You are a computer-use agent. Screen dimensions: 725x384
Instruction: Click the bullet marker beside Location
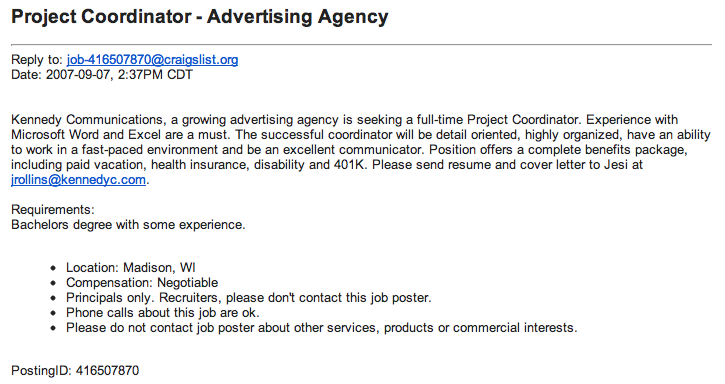click(x=54, y=268)
